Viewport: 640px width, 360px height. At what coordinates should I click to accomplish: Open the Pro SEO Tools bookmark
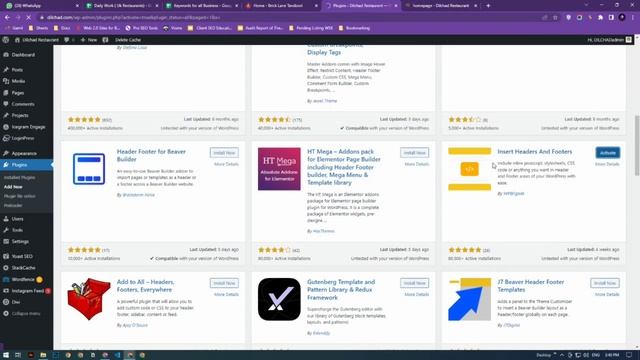point(142,28)
